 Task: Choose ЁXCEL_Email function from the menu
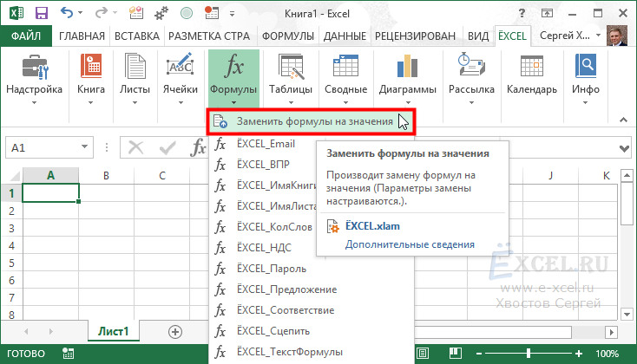[x=266, y=144]
